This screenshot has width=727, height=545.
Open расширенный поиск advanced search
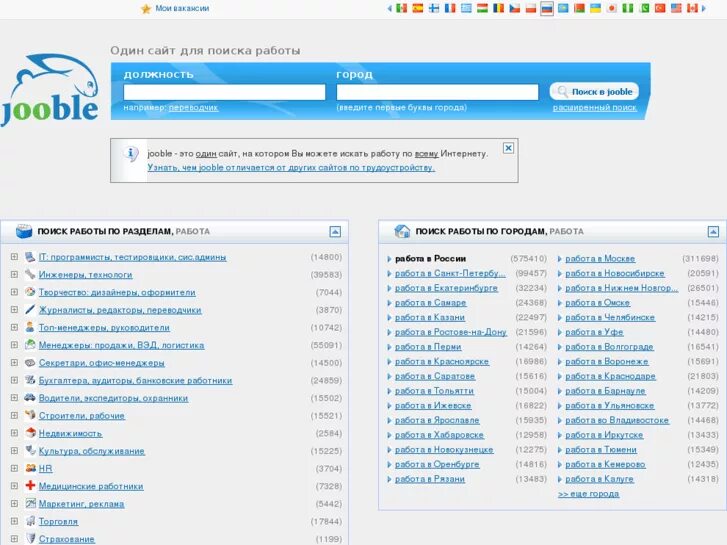[x=594, y=108]
